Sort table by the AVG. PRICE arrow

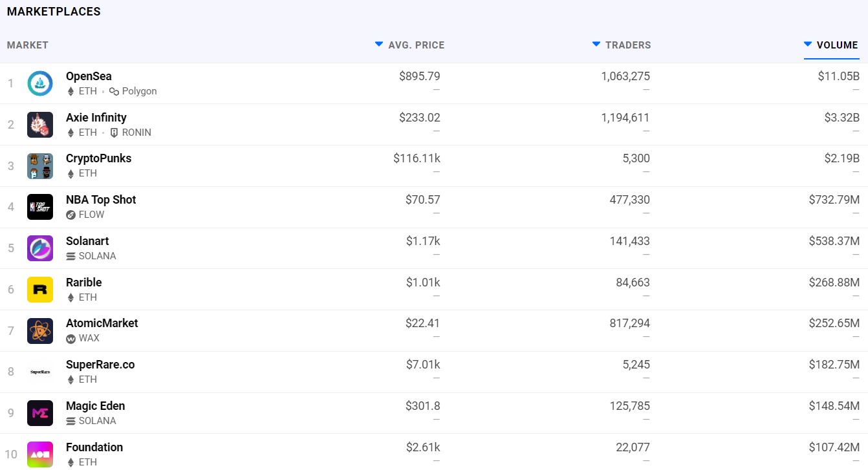click(x=379, y=44)
